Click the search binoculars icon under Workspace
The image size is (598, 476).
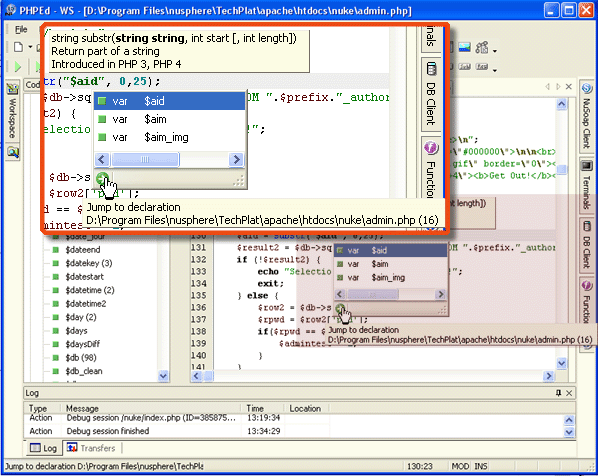(x=13, y=153)
